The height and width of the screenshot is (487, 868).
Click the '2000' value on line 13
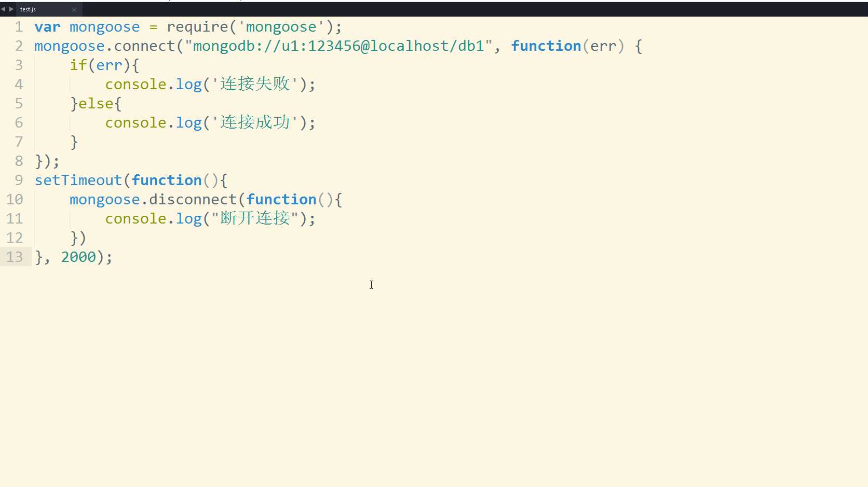pos(78,257)
